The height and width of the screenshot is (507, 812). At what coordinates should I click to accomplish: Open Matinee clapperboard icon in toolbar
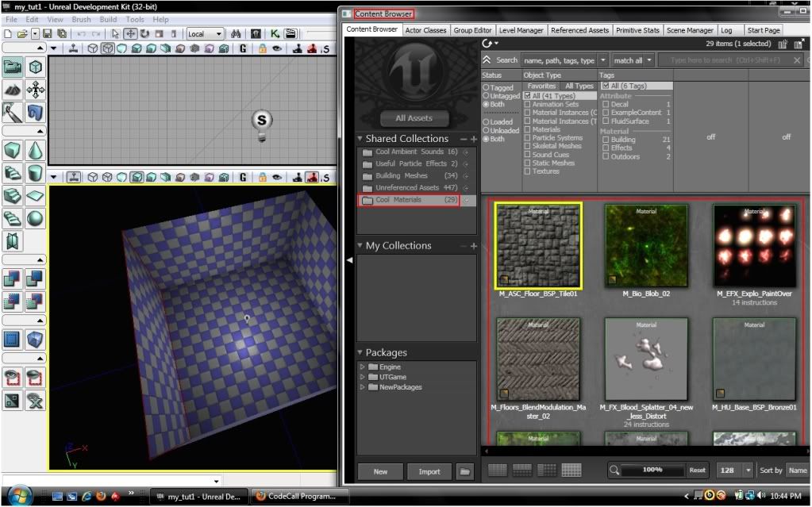tap(291, 34)
